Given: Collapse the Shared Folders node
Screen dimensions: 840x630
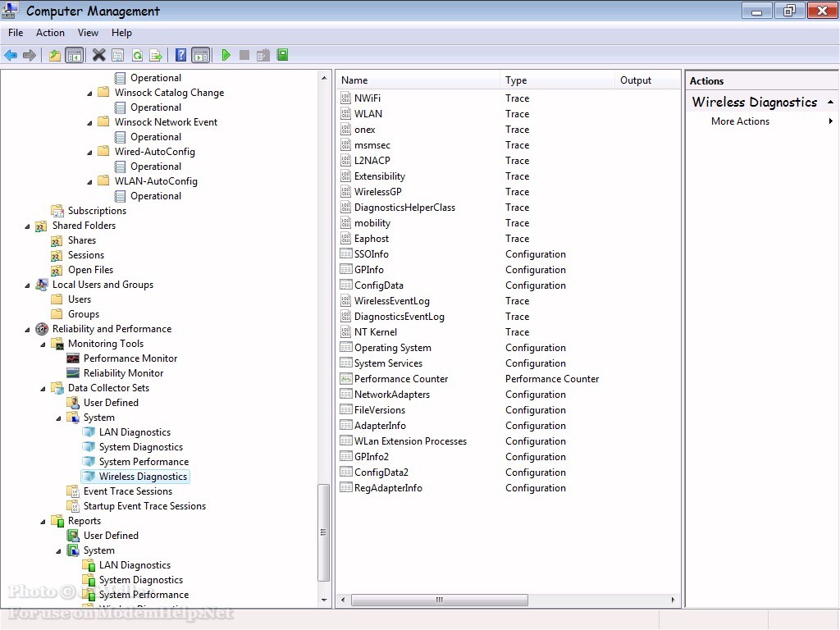Looking at the screenshot, I should 27,226.
